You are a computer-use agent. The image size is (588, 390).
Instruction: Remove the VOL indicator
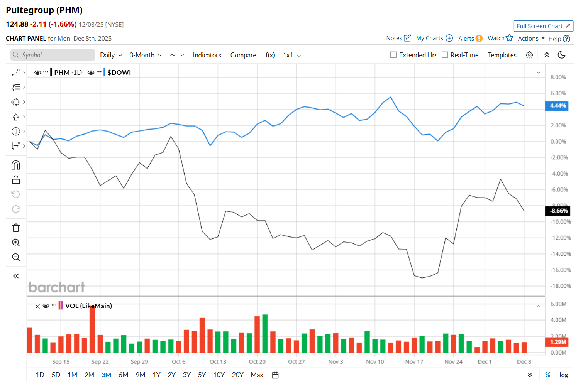[x=37, y=306]
